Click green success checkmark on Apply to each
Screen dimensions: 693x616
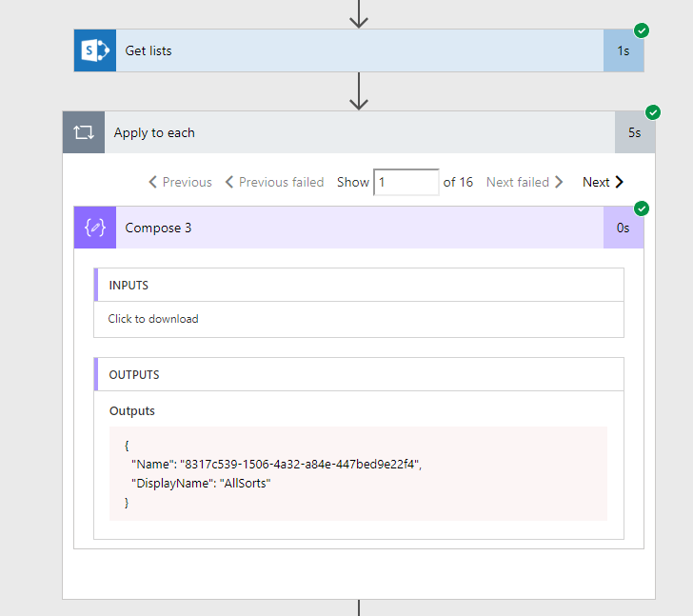[653, 112]
